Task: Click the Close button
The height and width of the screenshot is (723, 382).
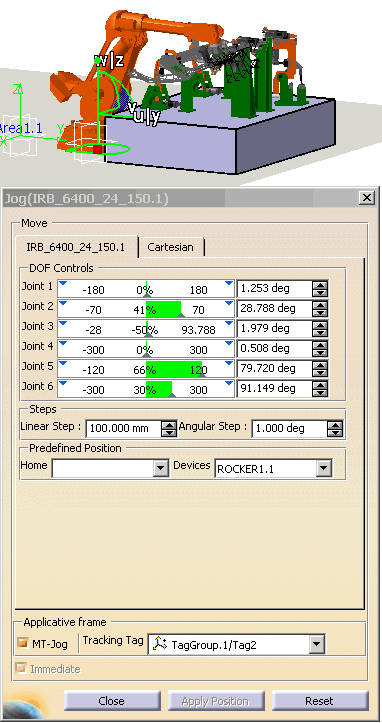Action: tap(111, 701)
